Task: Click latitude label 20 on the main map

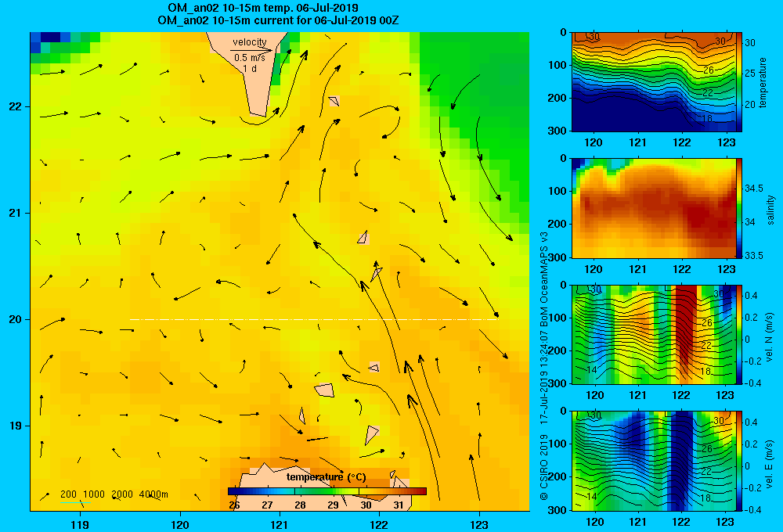Action: 15,319
